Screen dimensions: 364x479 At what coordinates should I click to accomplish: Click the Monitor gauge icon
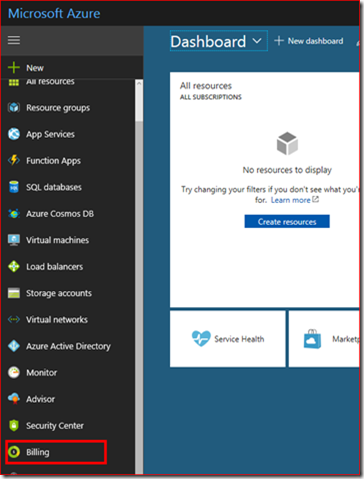[14, 372]
